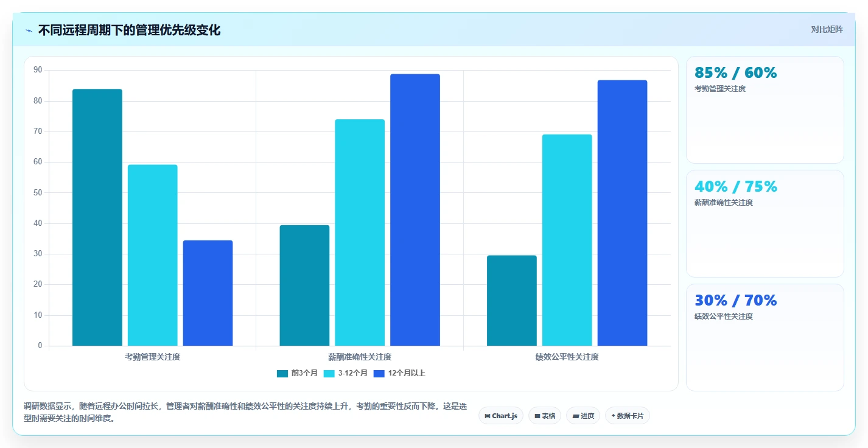Image resolution: width=868 pixels, height=448 pixels.
Task: Click the lightning icon beside the title
Action: 29,30
